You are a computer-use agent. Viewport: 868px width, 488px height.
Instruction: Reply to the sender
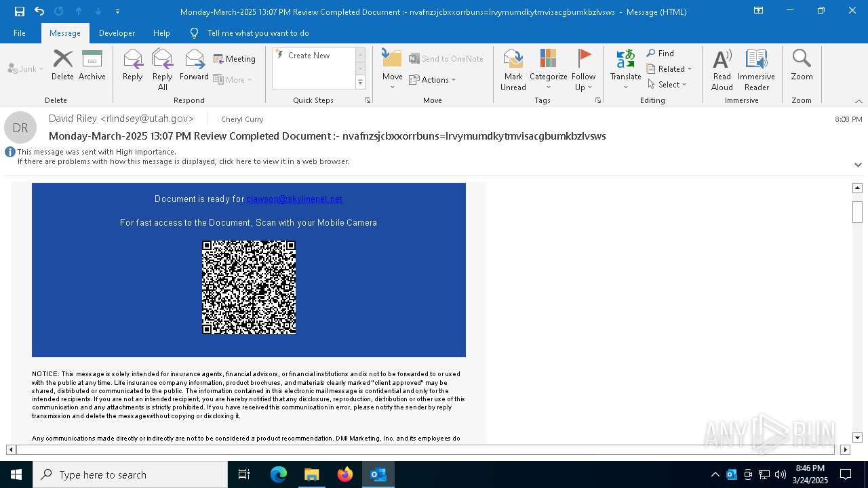click(133, 65)
